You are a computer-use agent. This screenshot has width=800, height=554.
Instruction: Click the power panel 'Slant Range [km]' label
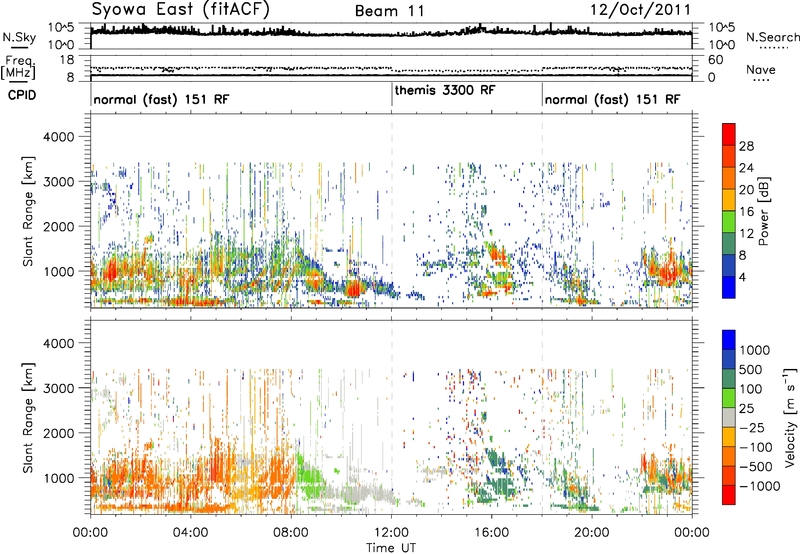29,211
